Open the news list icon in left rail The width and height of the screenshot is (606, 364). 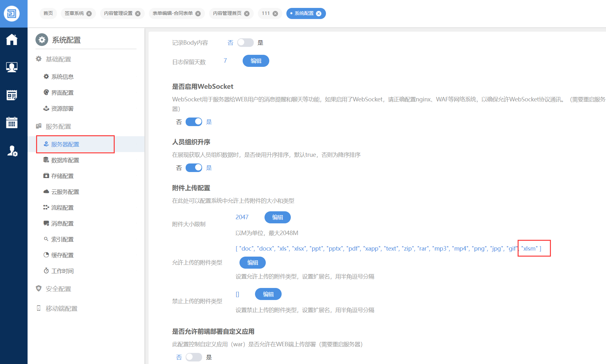point(12,95)
